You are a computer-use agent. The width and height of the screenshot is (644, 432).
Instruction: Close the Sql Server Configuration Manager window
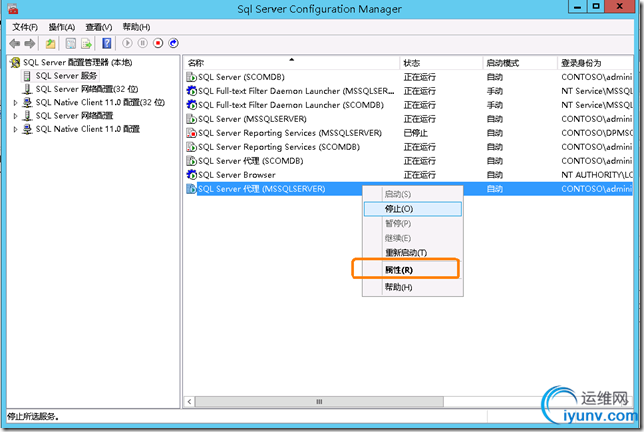pyautogui.click(x=620, y=7)
